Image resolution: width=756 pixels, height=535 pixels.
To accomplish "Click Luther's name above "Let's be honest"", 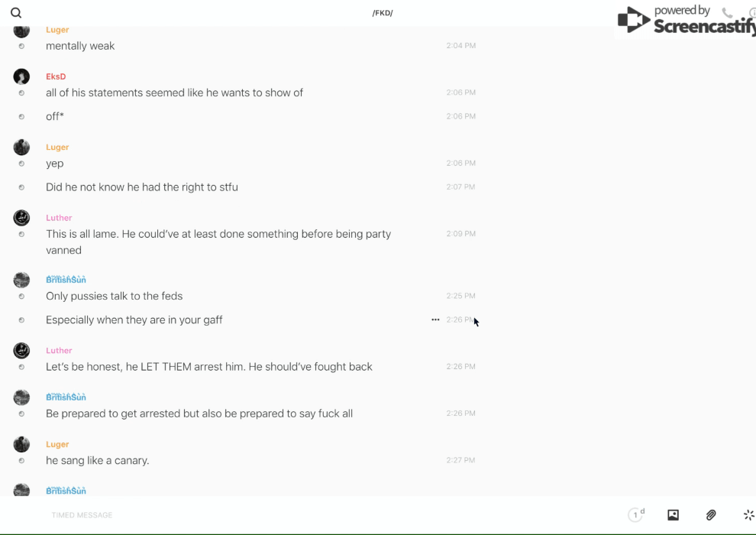I will coord(59,351).
